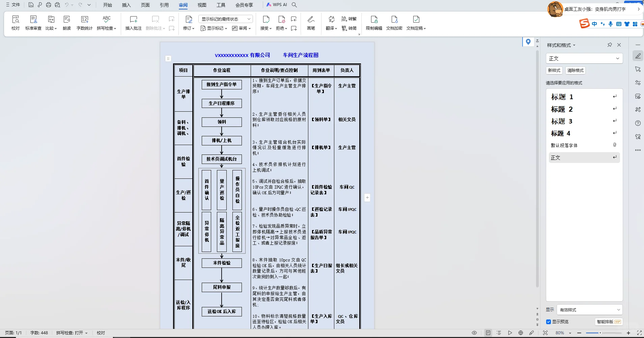
Task: Switch to the 插入 tab
Action: (127, 5)
